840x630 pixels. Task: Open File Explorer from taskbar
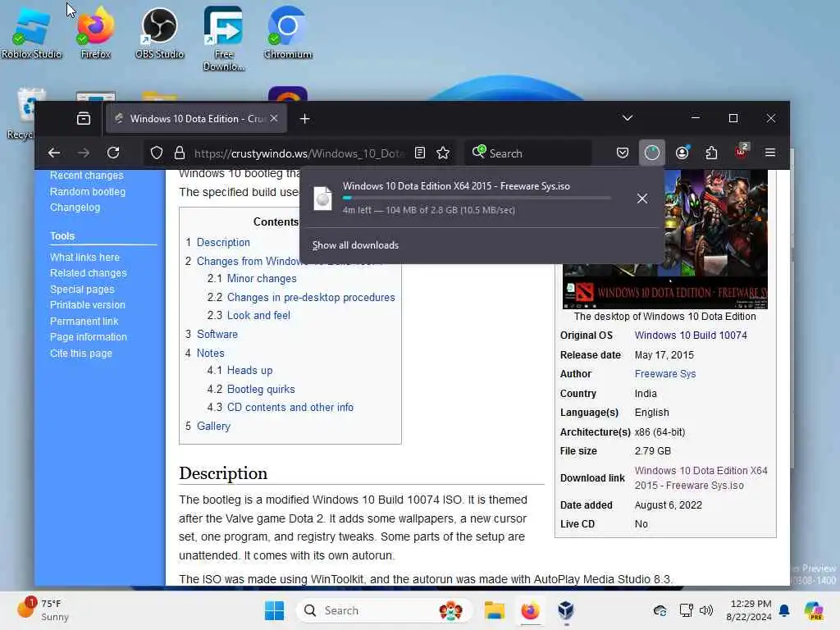tap(495, 610)
